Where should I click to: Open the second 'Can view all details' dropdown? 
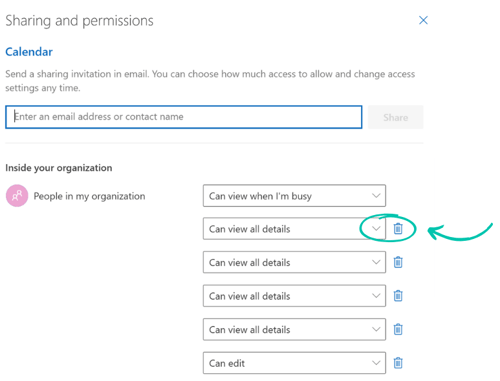pos(294,262)
